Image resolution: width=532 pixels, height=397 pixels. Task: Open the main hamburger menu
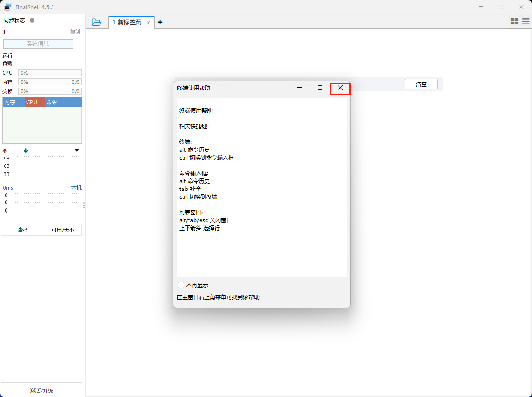click(x=526, y=22)
